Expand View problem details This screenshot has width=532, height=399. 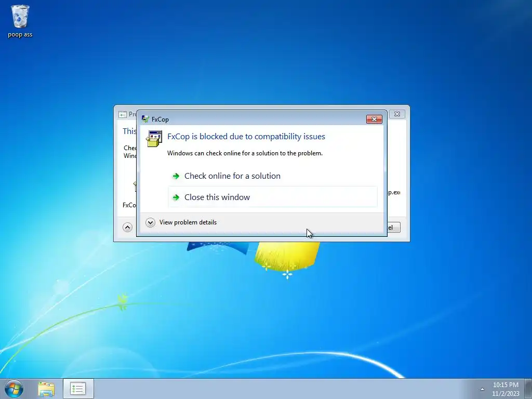point(181,222)
